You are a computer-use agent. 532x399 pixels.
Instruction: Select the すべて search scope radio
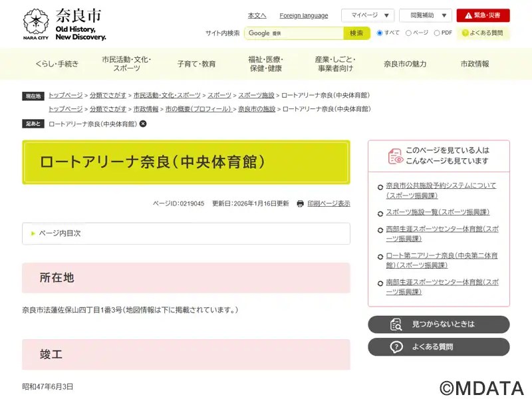click(380, 33)
